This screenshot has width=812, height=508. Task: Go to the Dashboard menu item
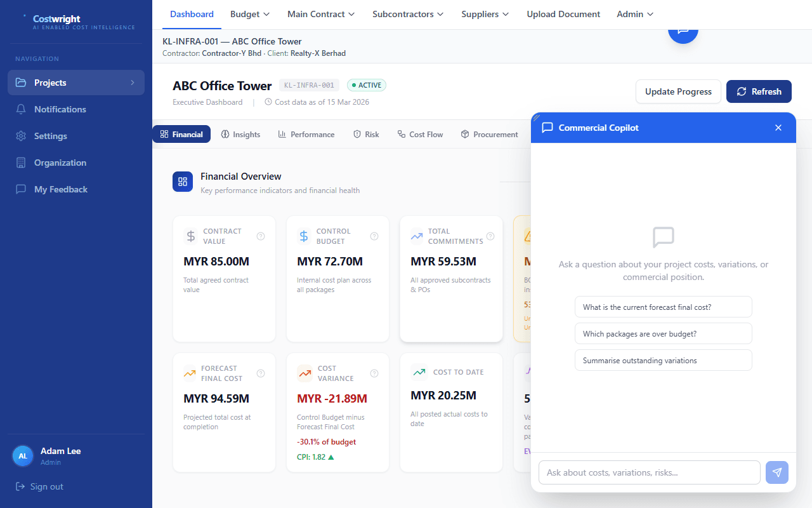(x=192, y=14)
